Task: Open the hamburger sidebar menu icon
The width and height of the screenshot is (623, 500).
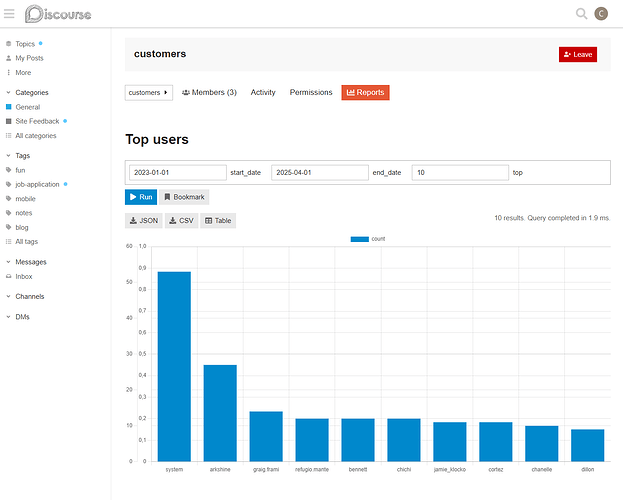Action: click(9, 14)
